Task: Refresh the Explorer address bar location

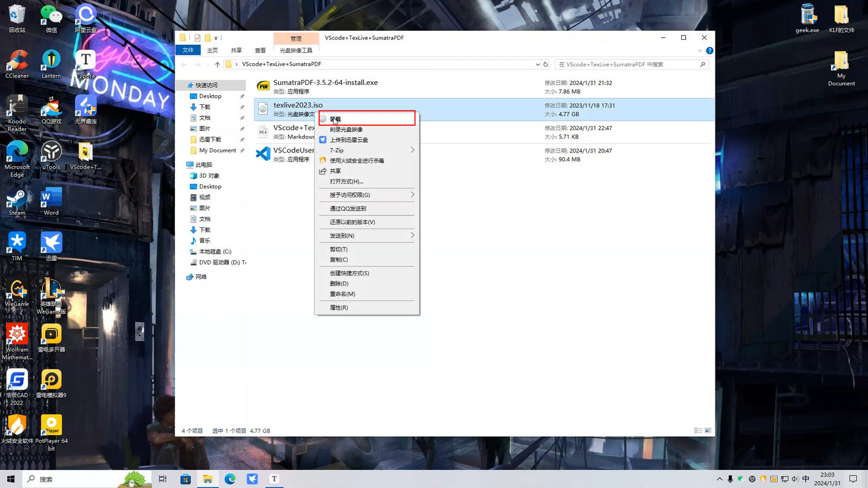Action: coord(546,64)
